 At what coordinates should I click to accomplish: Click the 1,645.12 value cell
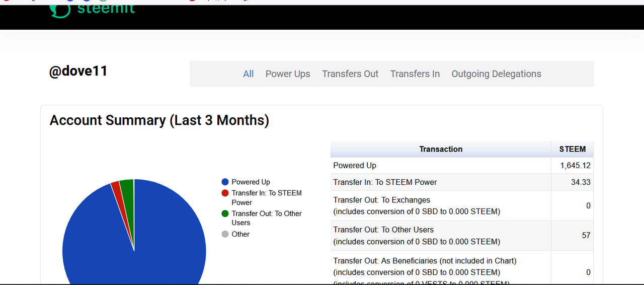[573, 166]
